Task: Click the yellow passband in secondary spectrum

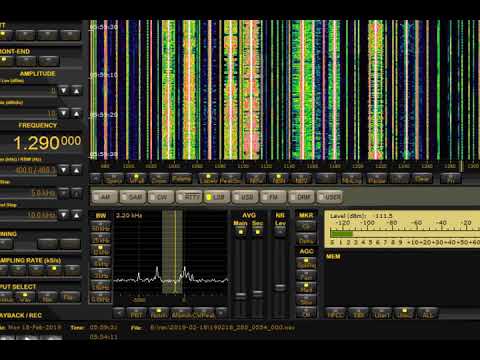Action: [x=172, y=252]
